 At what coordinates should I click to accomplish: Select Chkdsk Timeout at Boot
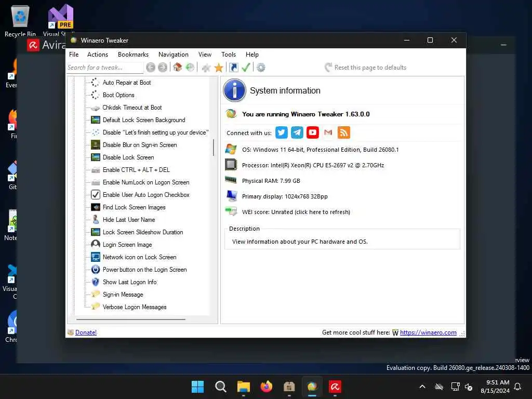[x=132, y=108]
